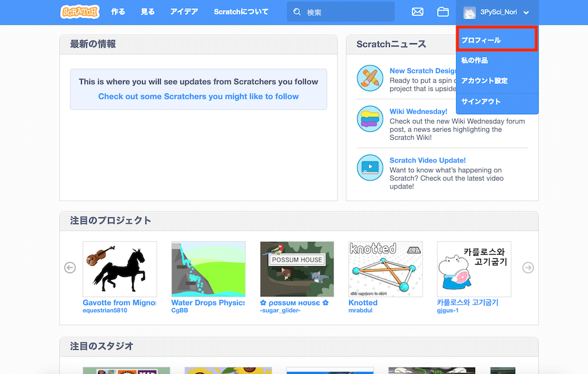Screen dimensions: 588x374
Task: Open Knotted project title link
Action: click(363, 303)
